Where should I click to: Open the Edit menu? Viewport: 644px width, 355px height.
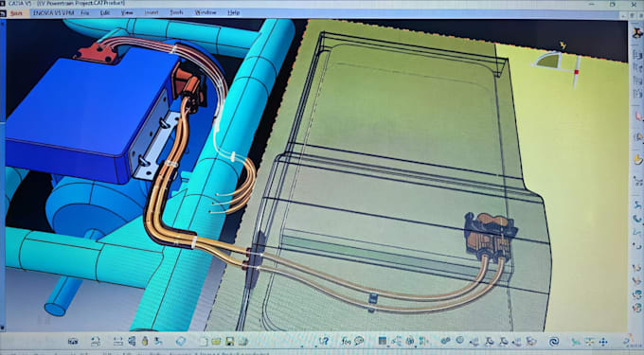(105, 13)
